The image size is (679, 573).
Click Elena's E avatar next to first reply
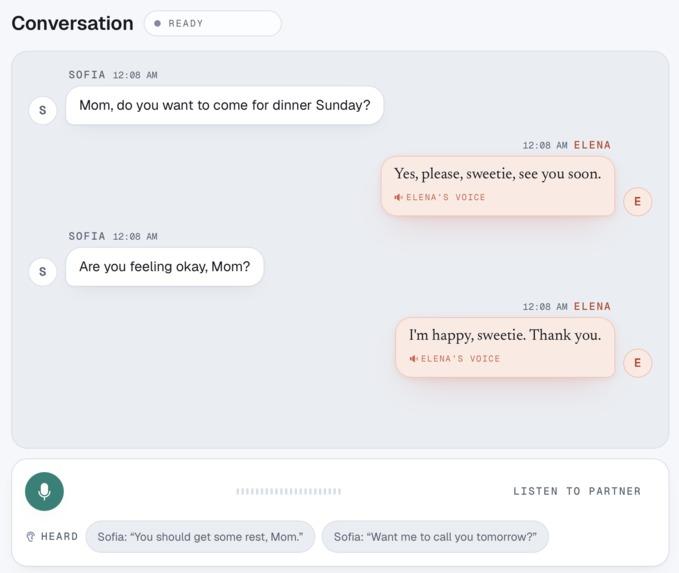coord(637,201)
